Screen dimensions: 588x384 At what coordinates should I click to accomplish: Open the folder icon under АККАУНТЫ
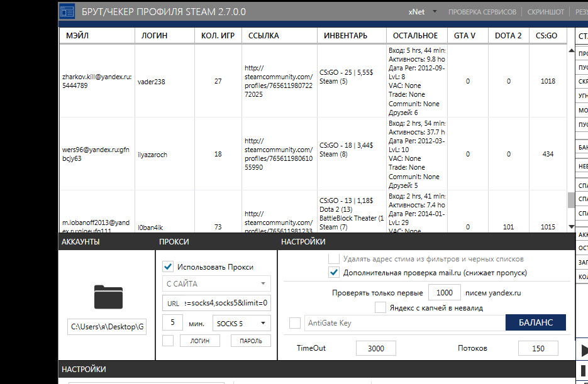(108, 297)
